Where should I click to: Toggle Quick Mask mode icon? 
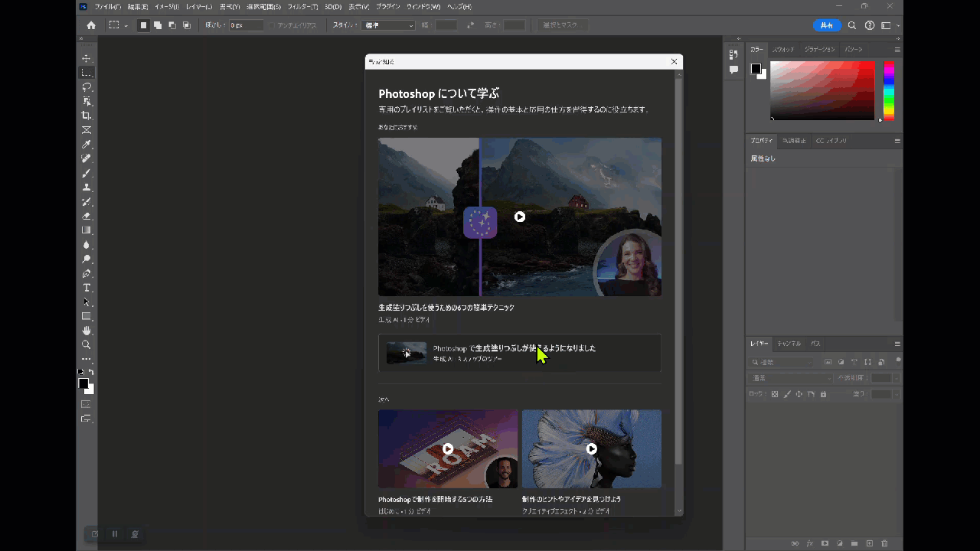click(x=87, y=404)
